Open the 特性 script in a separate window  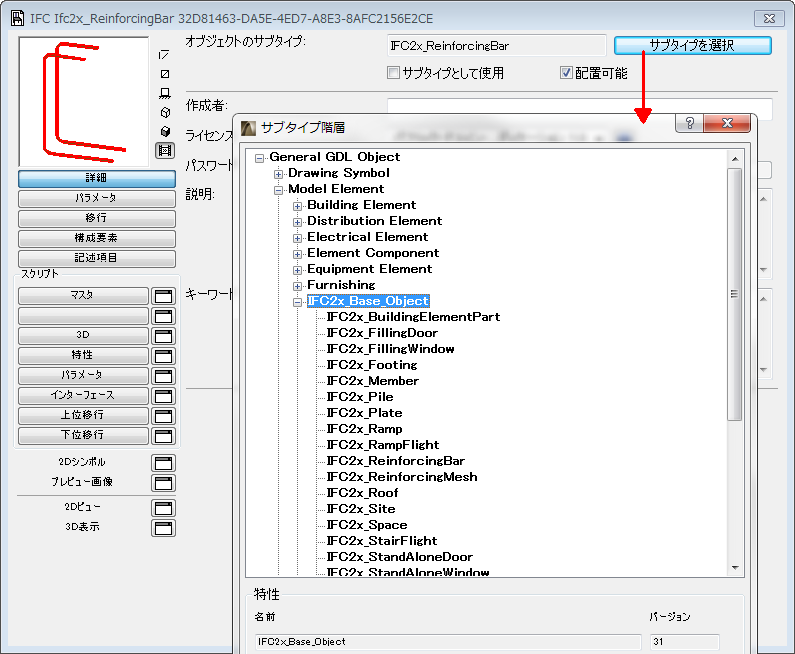[163, 356]
